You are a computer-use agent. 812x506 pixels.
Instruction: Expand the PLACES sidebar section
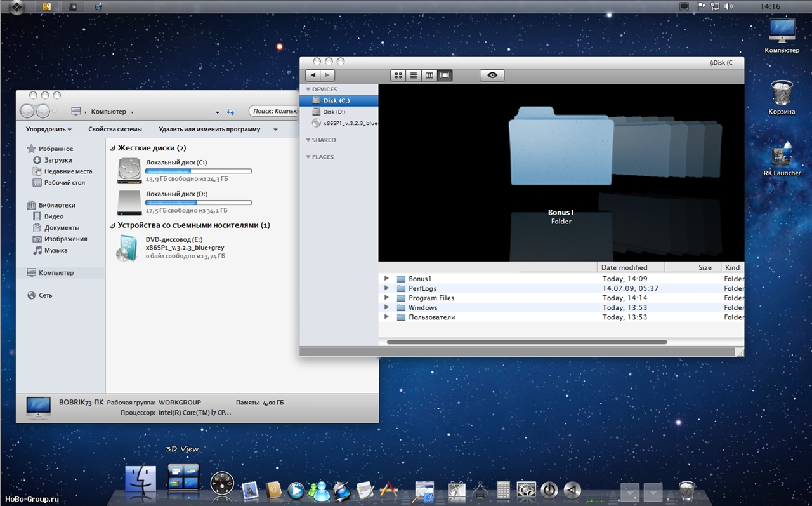click(x=308, y=157)
